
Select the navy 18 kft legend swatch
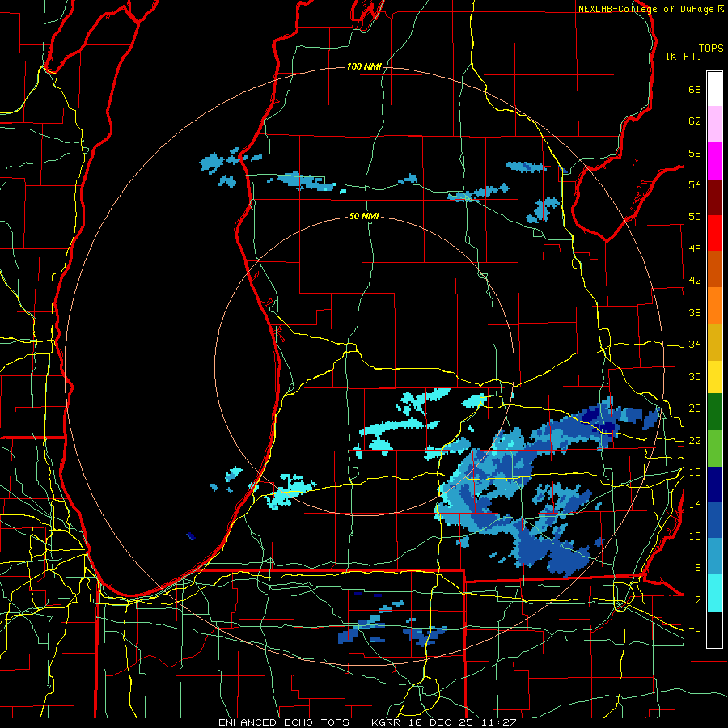pos(714,485)
